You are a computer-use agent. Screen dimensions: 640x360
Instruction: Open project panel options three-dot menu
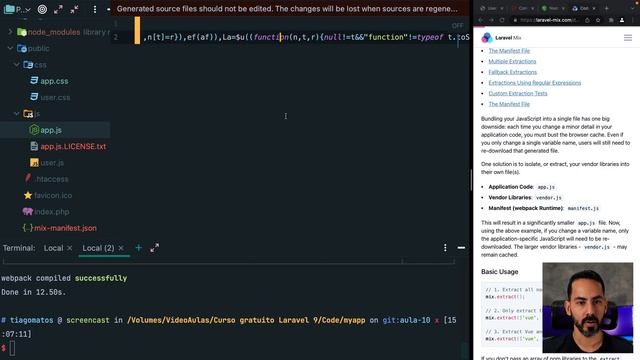[x=95, y=9]
